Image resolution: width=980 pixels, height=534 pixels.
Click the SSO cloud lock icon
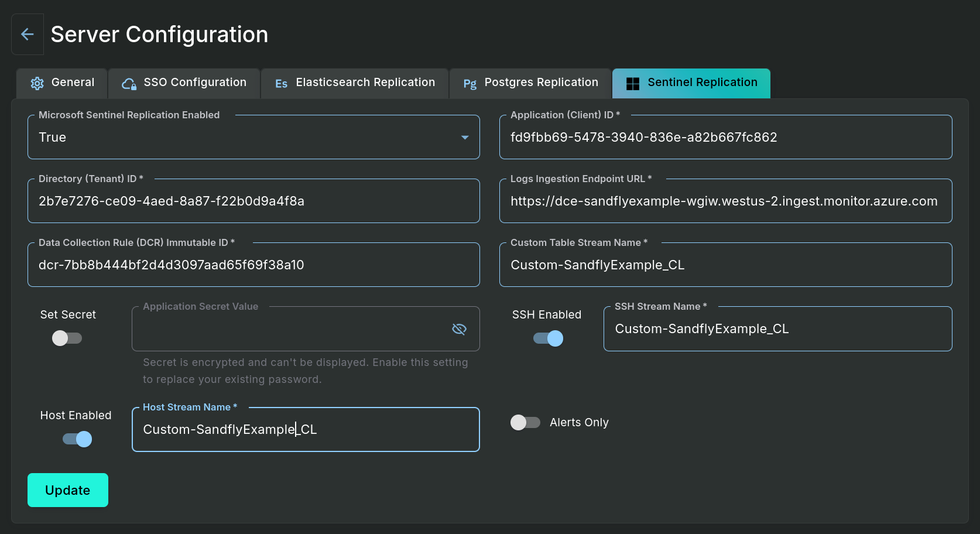(x=129, y=84)
